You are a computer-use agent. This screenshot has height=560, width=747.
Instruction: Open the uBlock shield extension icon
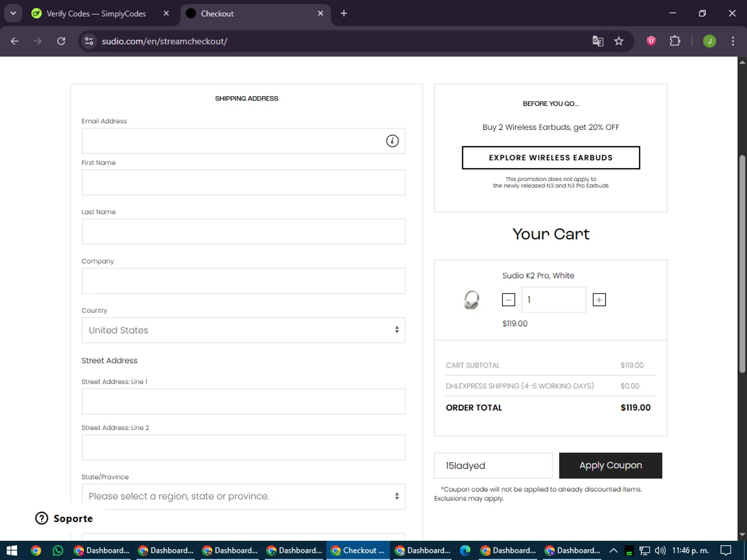tap(651, 41)
